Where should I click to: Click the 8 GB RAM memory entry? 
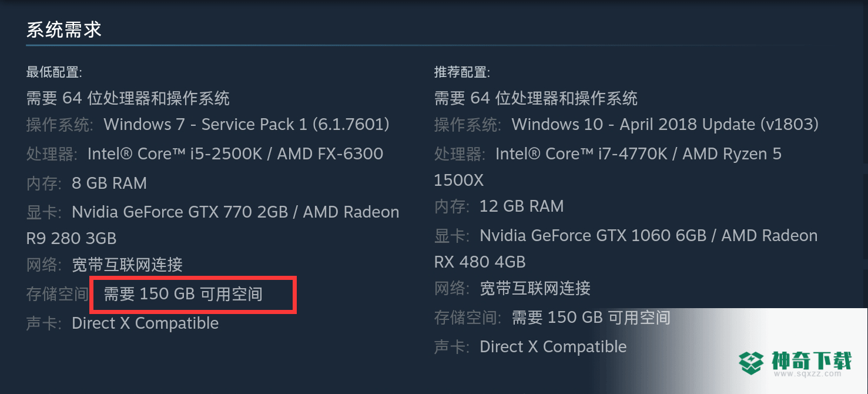pos(109,183)
